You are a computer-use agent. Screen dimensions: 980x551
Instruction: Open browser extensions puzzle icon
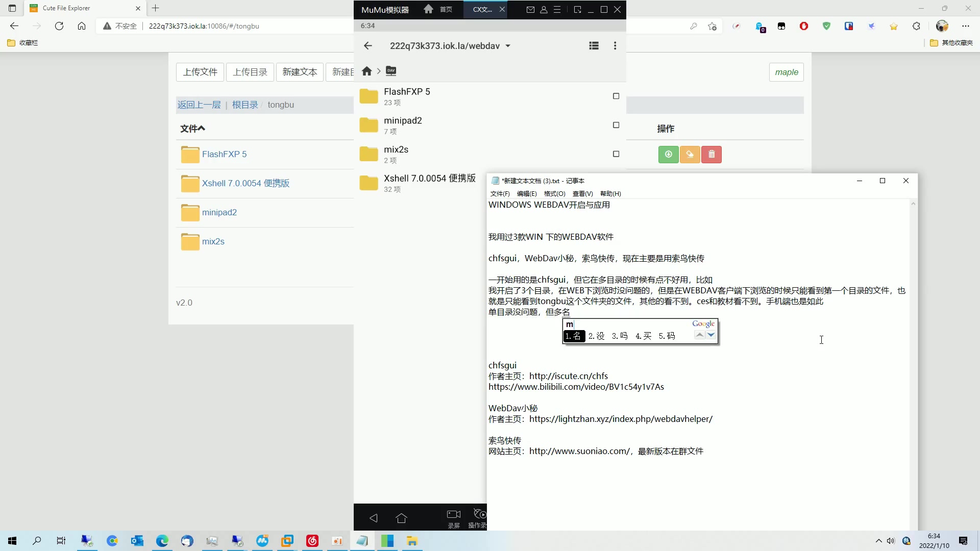click(916, 26)
